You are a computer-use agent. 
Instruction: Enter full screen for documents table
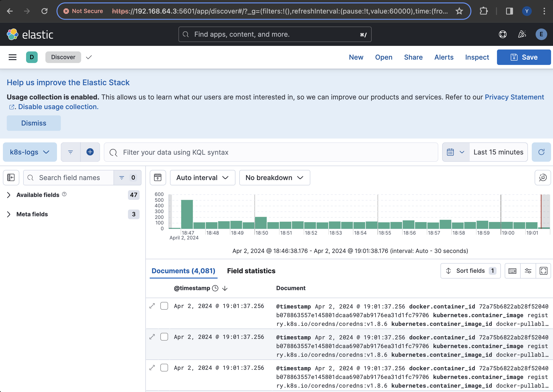tap(544, 271)
